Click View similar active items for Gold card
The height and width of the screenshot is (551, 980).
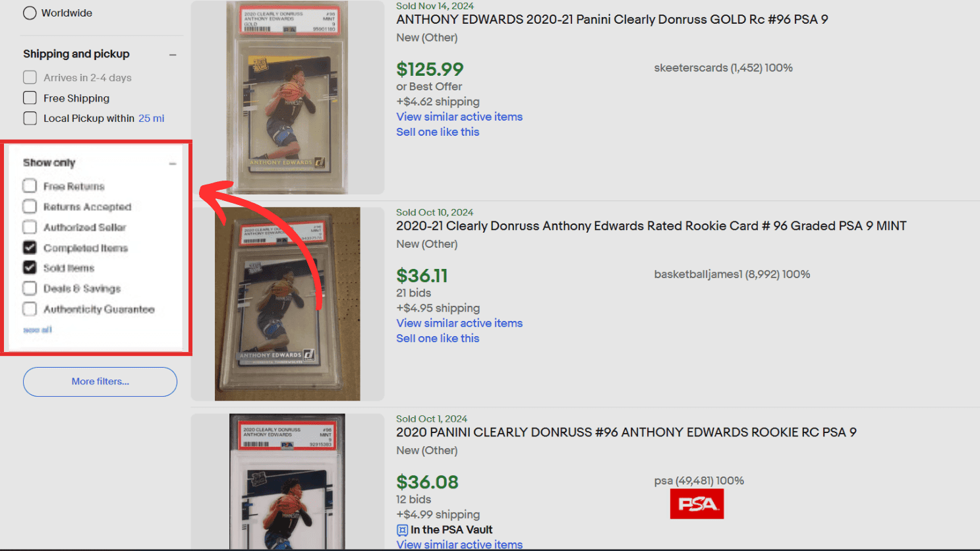(x=459, y=117)
